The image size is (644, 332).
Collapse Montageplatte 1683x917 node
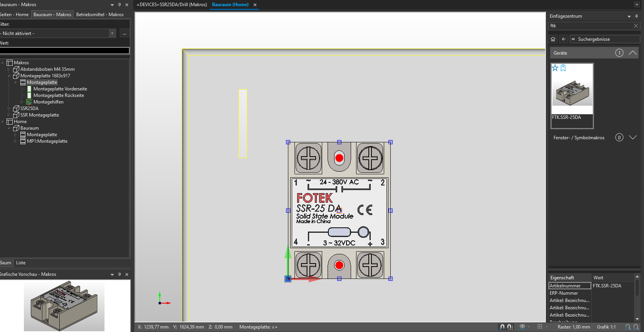click(x=9, y=76)
